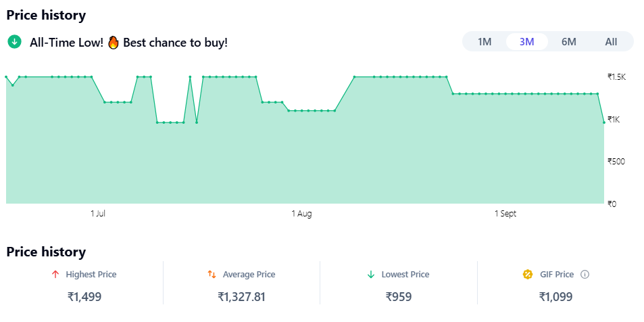Click the 1 Jul axis label
The image size is (644, 322).
click(98, 214)
